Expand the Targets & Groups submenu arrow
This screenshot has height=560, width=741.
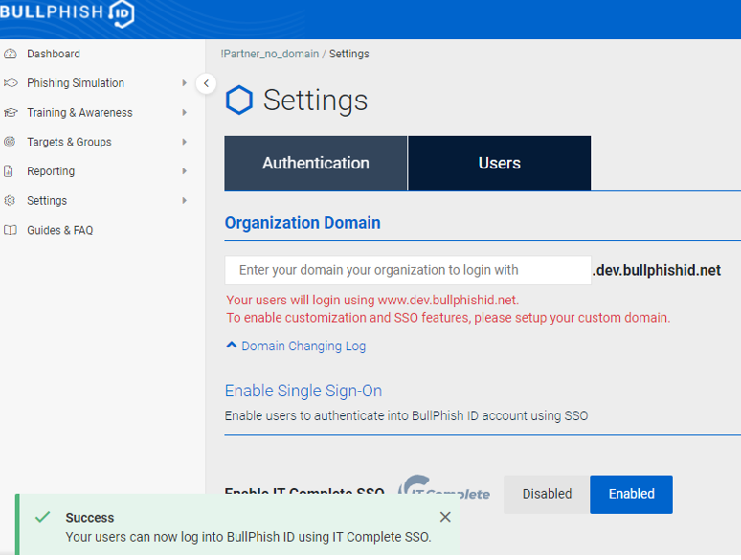pos(185,142)
